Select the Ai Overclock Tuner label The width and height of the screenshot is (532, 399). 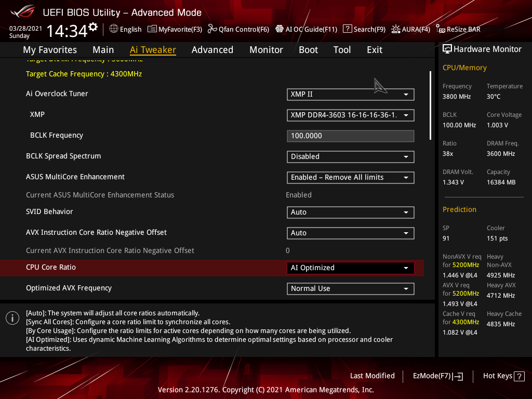(57, 94)
